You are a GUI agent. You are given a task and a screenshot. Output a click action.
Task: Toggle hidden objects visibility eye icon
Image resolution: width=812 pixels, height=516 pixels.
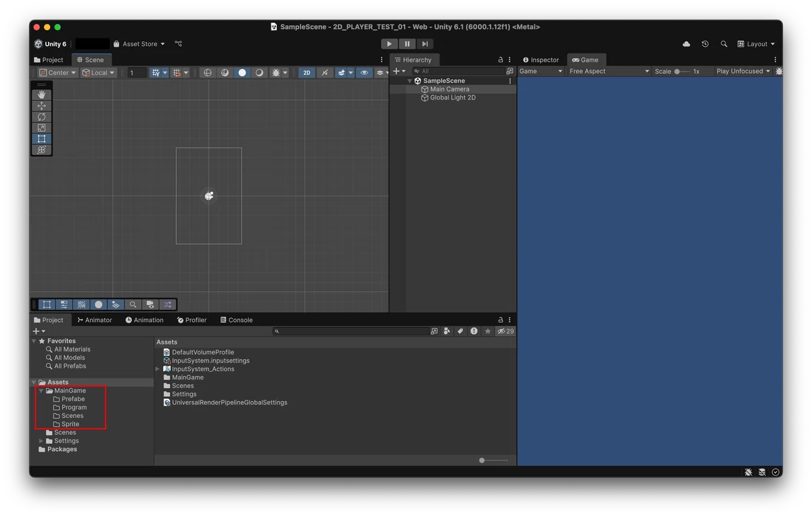point(364,72)
